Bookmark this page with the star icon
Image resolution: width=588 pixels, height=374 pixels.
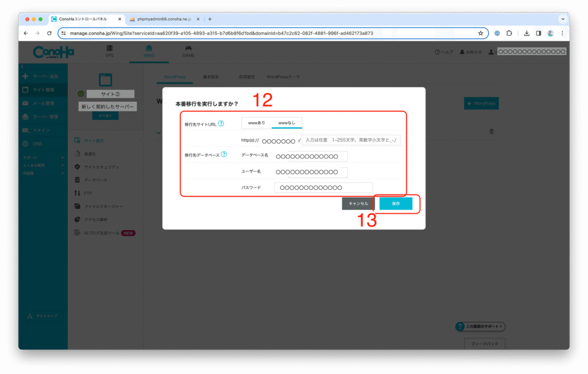[x=481, y=33]
